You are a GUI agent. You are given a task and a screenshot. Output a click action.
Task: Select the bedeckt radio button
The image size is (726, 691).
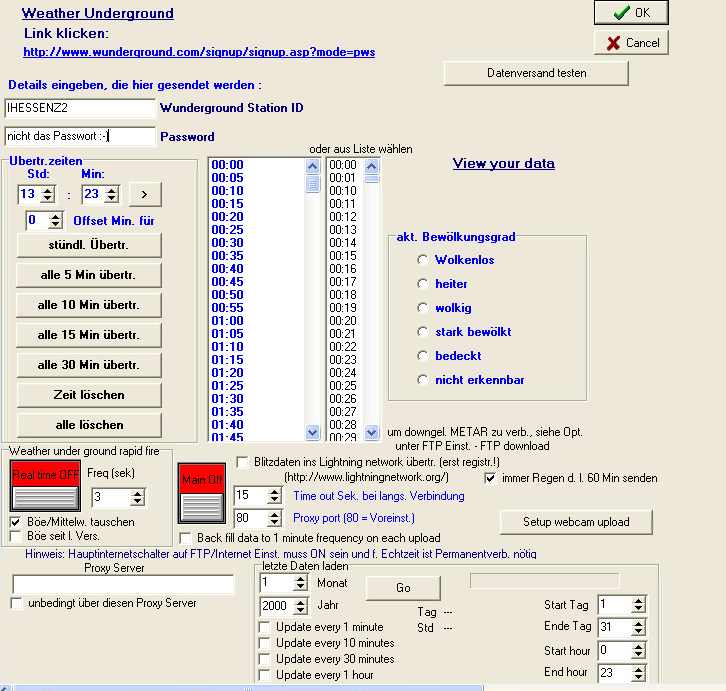422,356
